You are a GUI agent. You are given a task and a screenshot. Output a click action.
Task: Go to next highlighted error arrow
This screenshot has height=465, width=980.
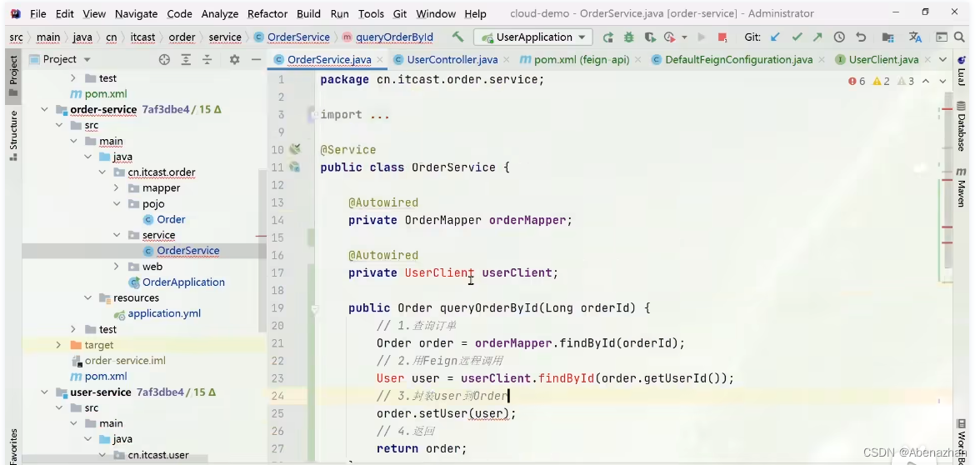943,82
